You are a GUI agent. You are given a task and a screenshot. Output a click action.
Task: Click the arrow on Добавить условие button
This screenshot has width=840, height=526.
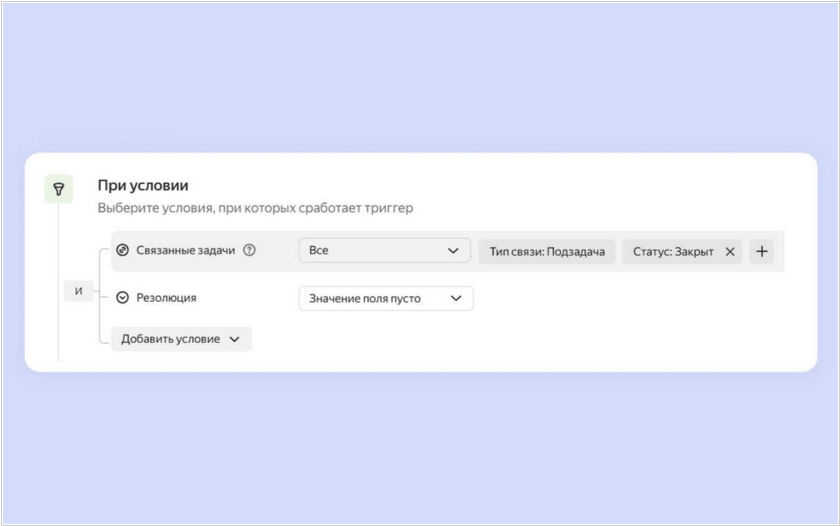tap(235, 339)
